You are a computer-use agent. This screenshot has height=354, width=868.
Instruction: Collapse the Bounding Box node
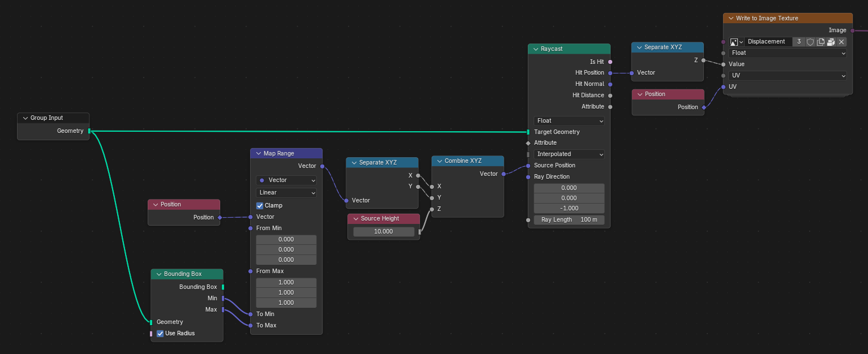158,274
